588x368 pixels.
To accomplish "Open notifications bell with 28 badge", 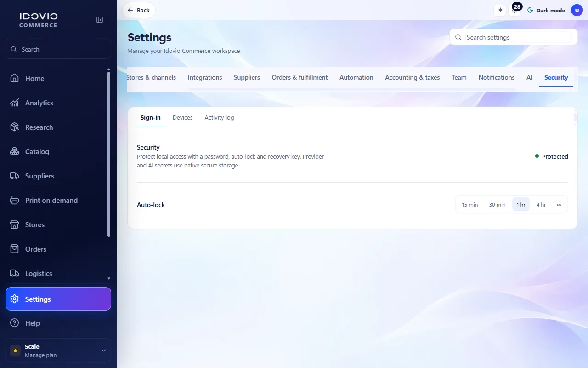I will [515, 10].
